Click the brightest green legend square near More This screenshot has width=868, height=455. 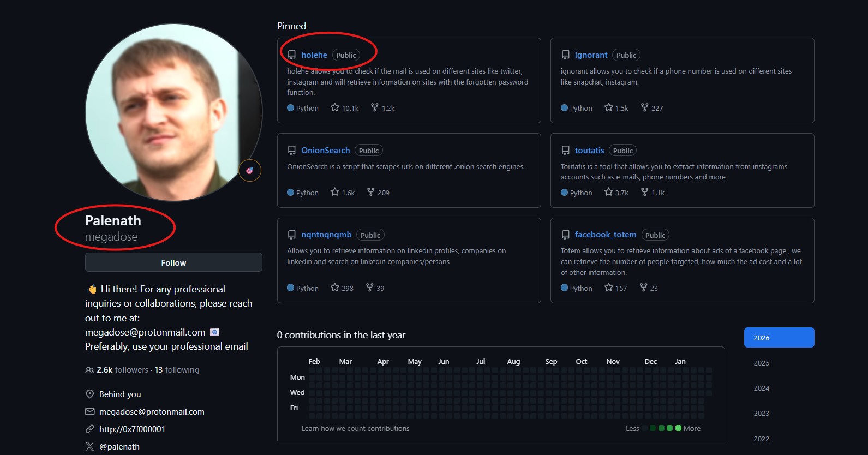coord(678,428)
